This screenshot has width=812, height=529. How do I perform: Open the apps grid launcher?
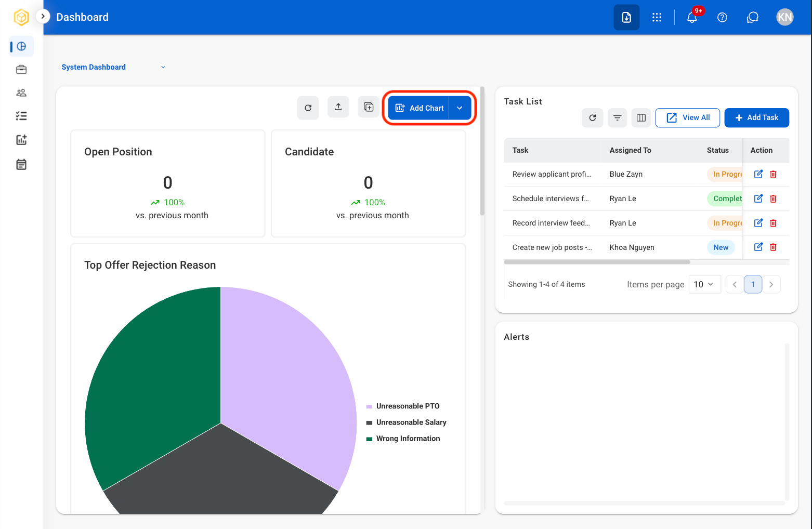coord(657,17)
